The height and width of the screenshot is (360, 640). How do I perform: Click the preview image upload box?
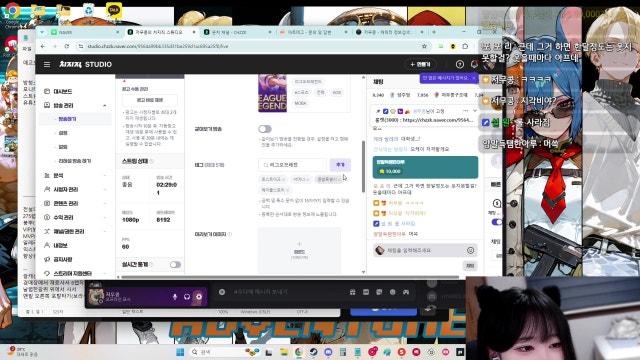click(x=299, y=250)
